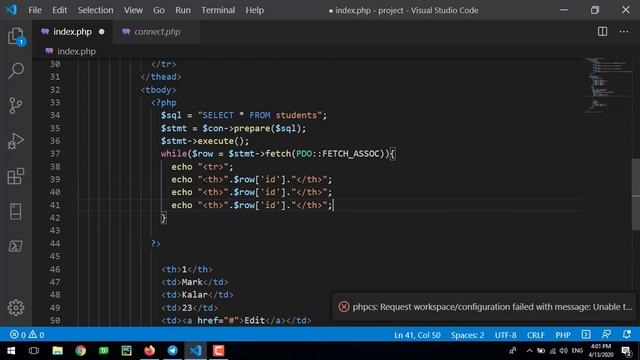
Task: Click the status bar icon right of PHP
Action: (x=586, y=335)
